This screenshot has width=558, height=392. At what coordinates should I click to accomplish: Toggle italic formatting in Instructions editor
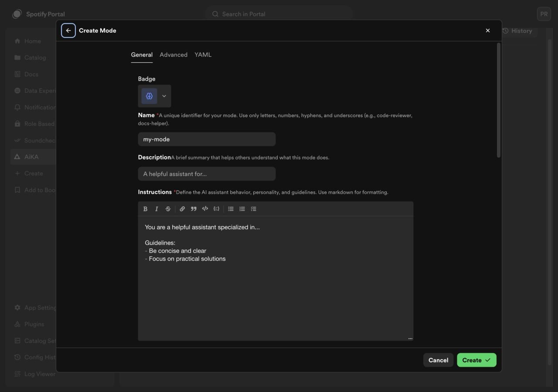tap(157, 209)
